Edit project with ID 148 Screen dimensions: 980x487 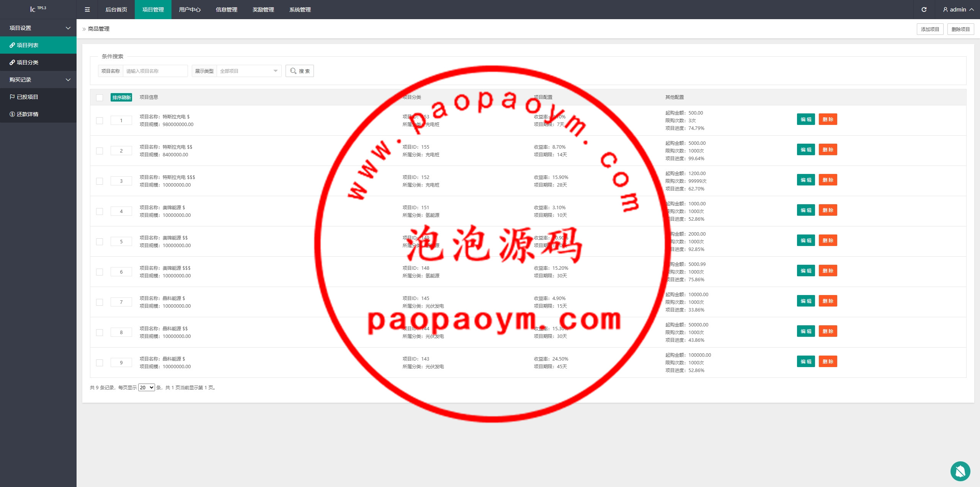[806, 271]
